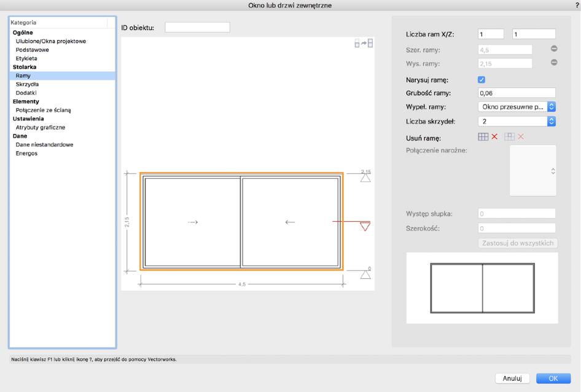The width and height of the screenshot is (581, 392).
Task: Click the 4,5 width dimension label
Action: 241,284
